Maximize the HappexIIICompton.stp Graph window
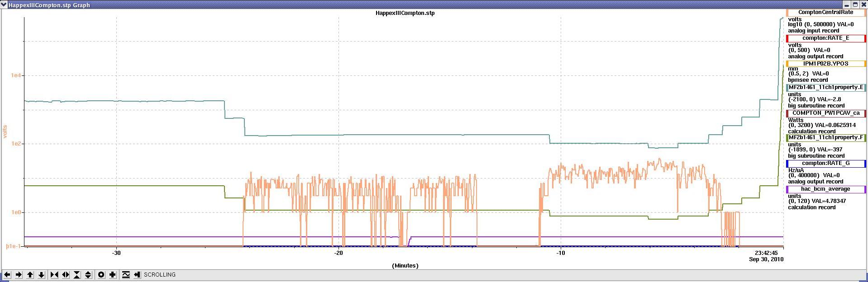The image size is (868, 282). coord(855,5)
